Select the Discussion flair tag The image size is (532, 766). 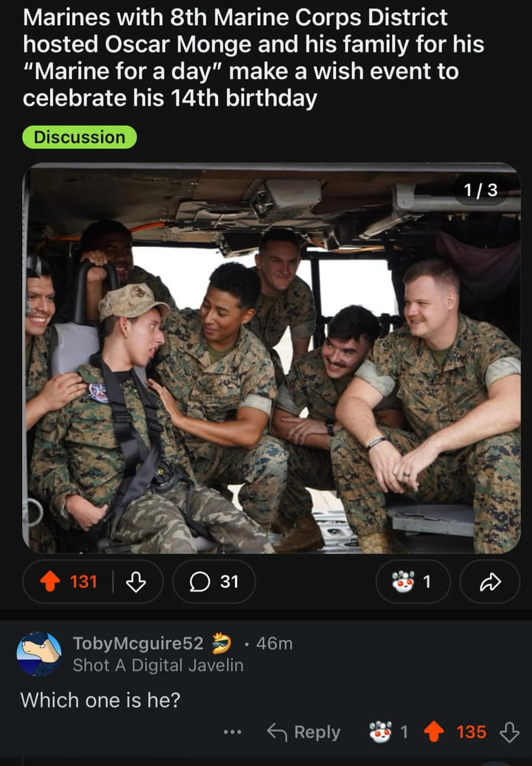click(x=80, y=138)
